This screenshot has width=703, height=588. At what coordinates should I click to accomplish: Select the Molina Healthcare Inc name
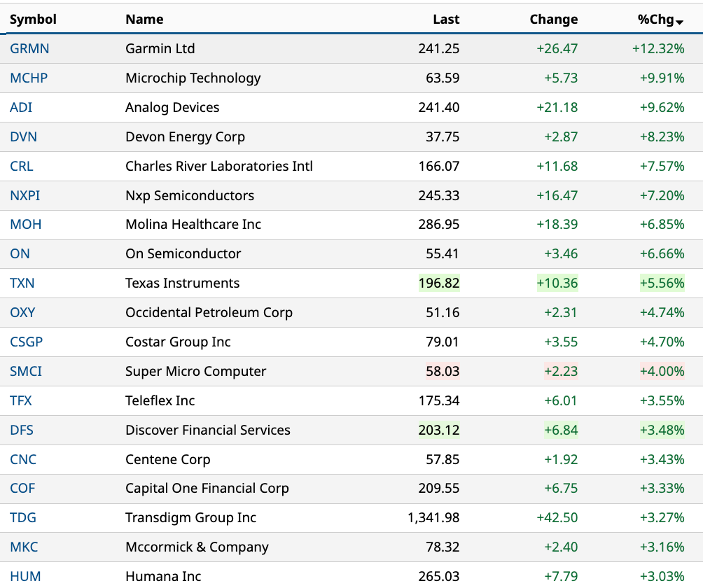pos(193,224)
